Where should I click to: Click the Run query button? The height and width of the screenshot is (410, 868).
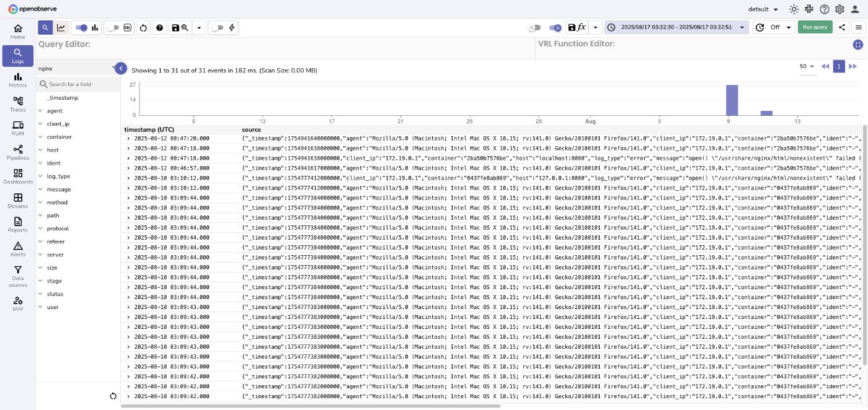(x=815, y=27)
